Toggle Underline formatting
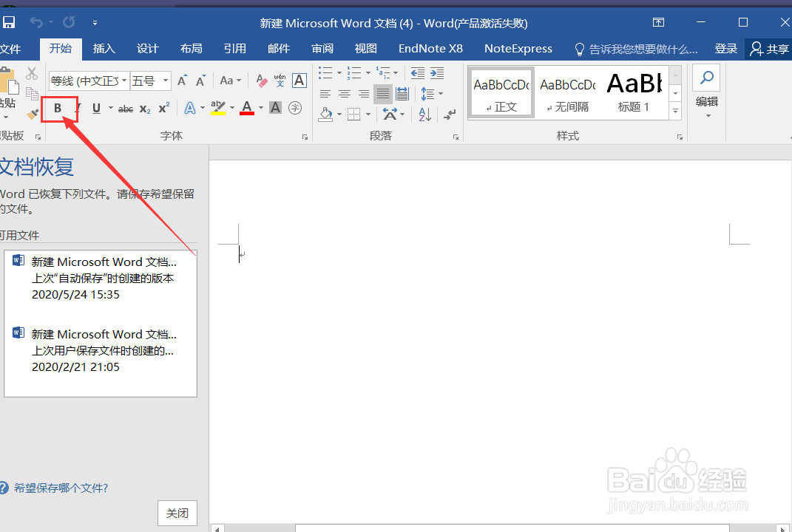Screen dimensions: 792x532 pyautogui.click(x=96, y=108)
